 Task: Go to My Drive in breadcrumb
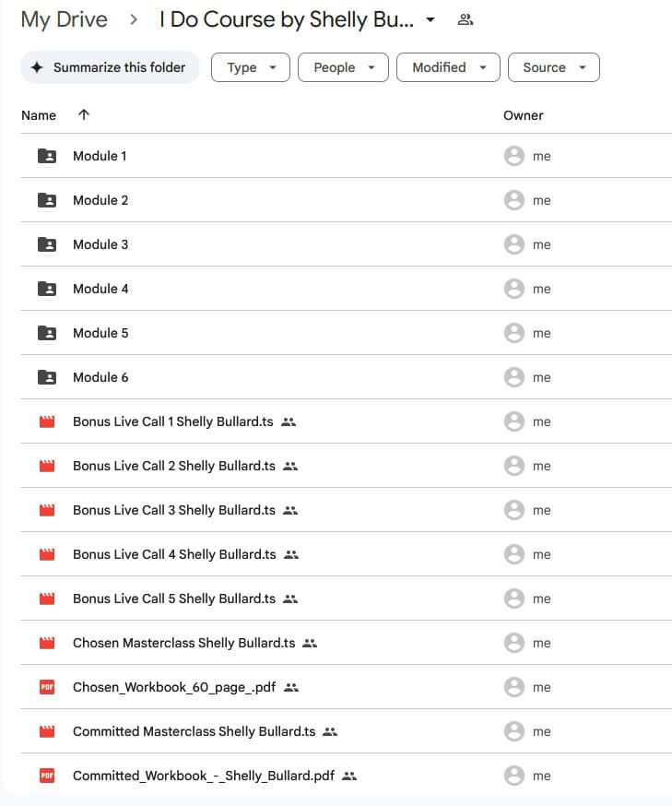65,19
